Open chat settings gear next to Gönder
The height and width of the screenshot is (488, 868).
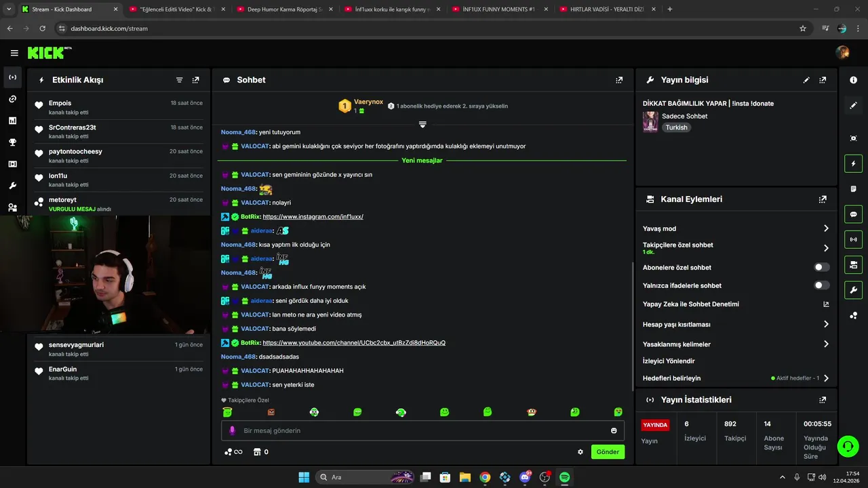pos(580,452)
